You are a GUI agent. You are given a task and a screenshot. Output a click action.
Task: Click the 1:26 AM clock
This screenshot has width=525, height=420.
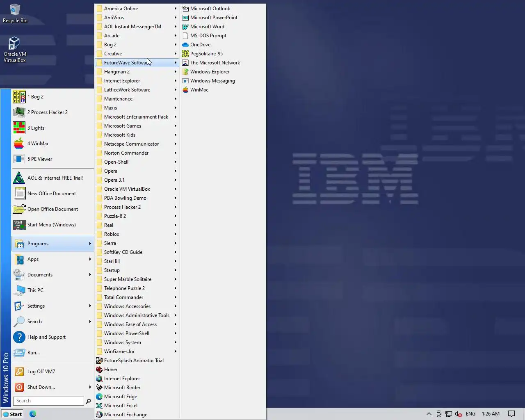tap(491, 414)
